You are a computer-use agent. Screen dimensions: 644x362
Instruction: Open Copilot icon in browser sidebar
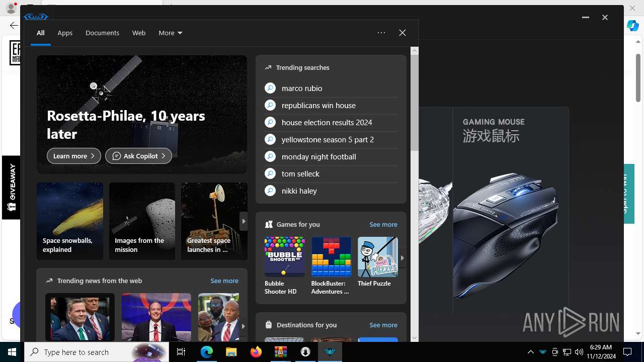[x=633, y=26]
